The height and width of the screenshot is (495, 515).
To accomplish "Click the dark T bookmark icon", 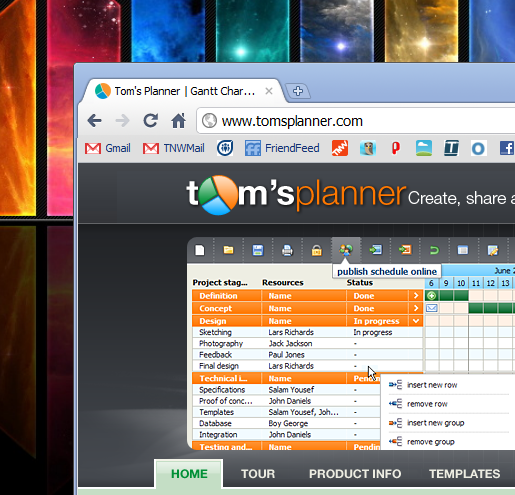I will tap(451, 148).
